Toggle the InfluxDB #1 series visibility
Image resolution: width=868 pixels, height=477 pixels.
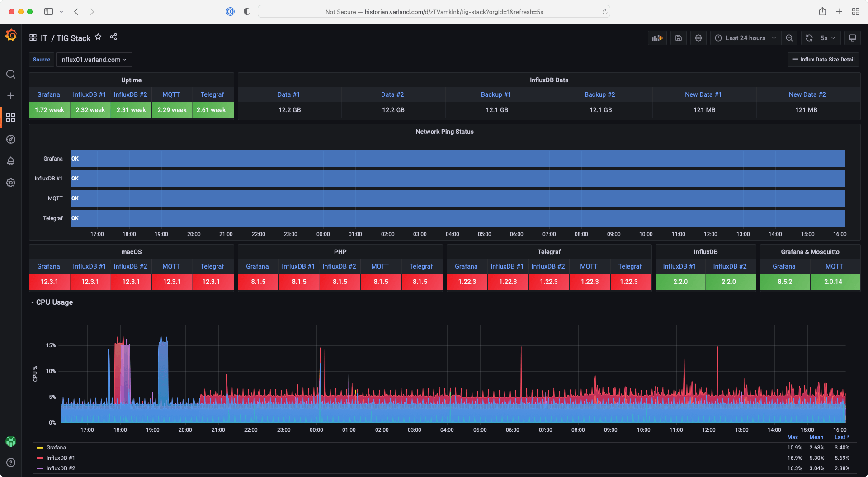coord(61,458)
